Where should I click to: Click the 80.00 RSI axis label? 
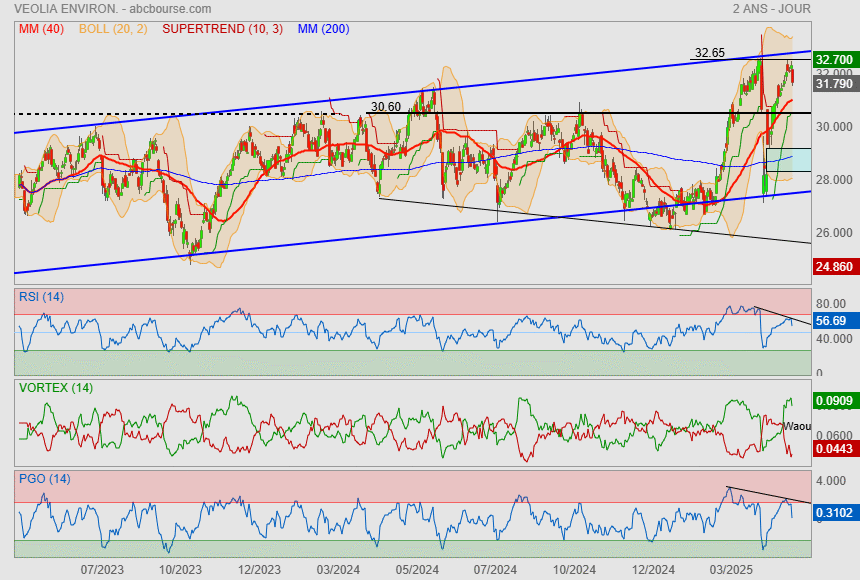[831, 303]
